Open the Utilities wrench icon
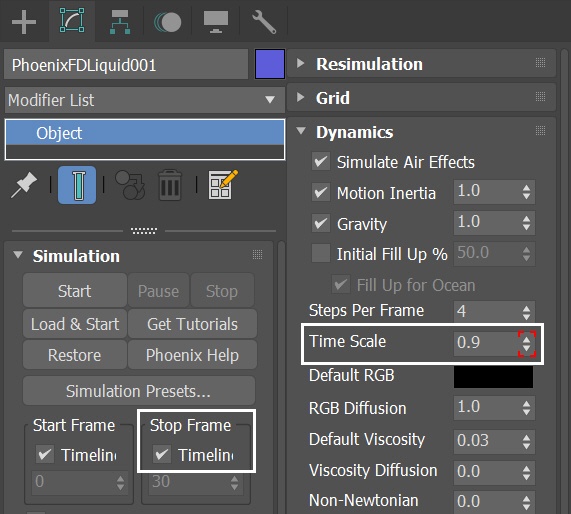 pyautogui.click(x=264, y=22)
